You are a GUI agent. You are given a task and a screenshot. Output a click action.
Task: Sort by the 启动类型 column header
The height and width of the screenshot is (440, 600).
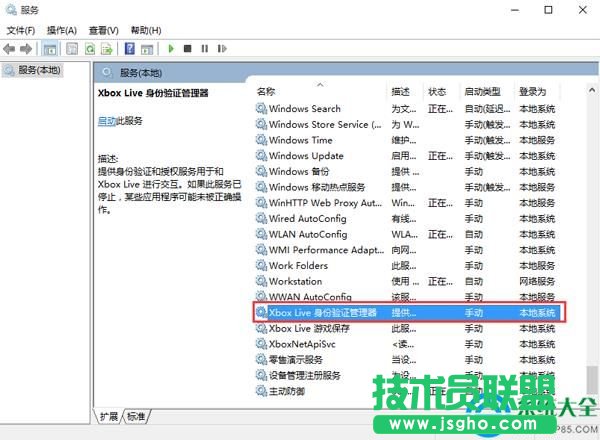tap(483, 91)
